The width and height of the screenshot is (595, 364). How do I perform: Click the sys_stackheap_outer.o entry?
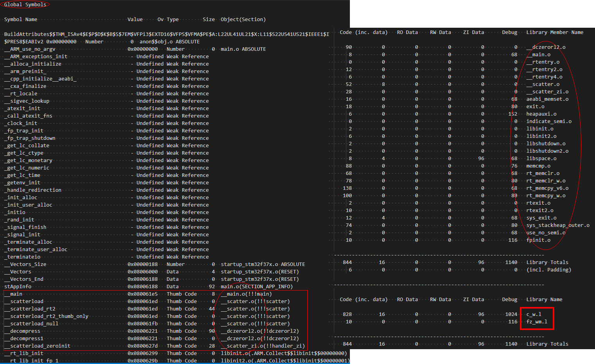click(x=557, y=225)
